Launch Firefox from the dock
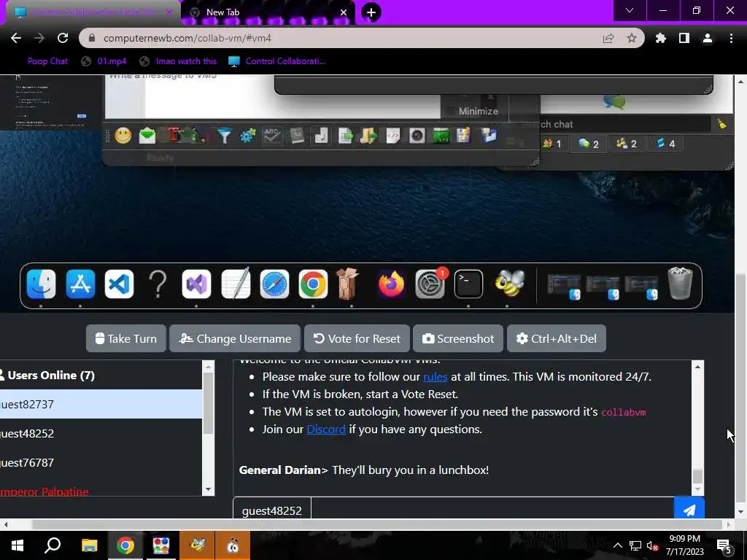The image size is (747, 560). coord(391,284)
